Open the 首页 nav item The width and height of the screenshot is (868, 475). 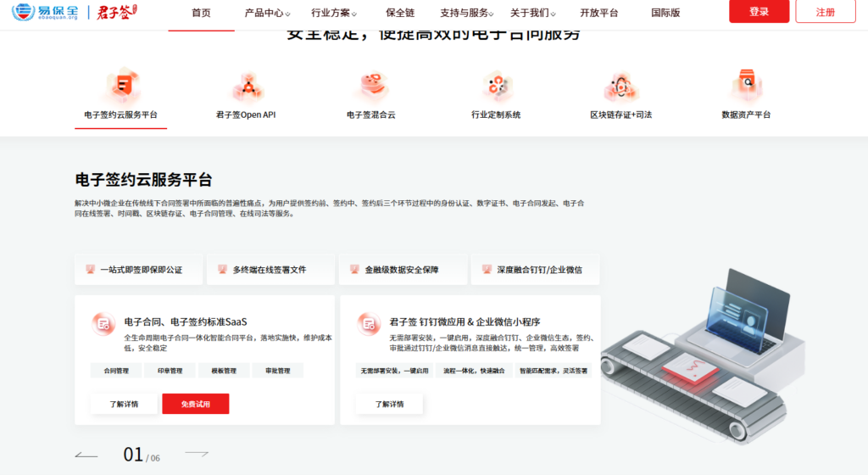tap(201, 13)
